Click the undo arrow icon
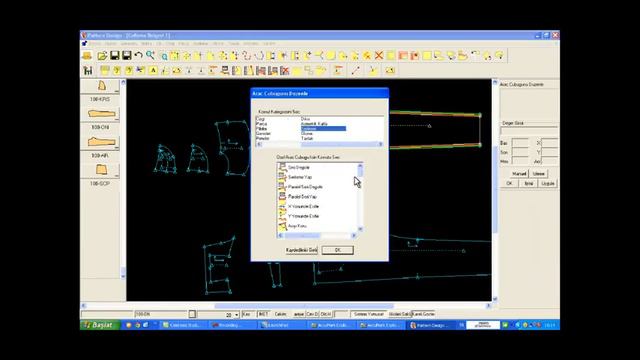This screenshot has width=640, height=360. point(139,55)
